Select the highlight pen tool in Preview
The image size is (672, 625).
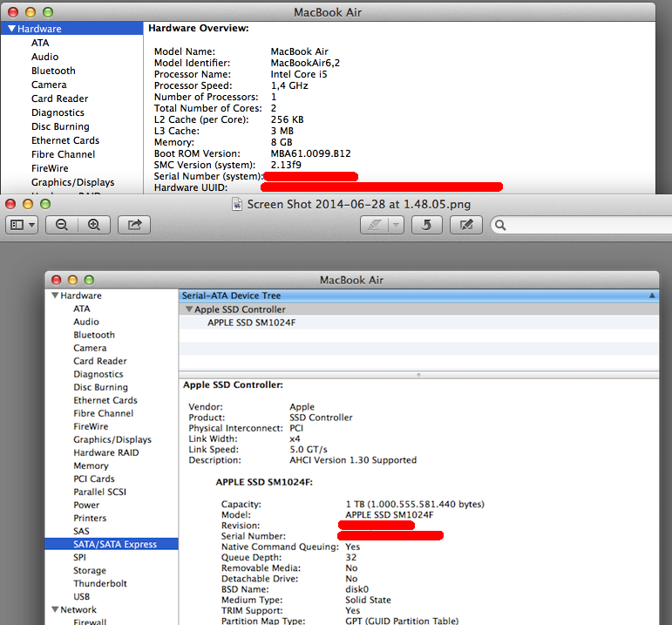coord(374,225)
